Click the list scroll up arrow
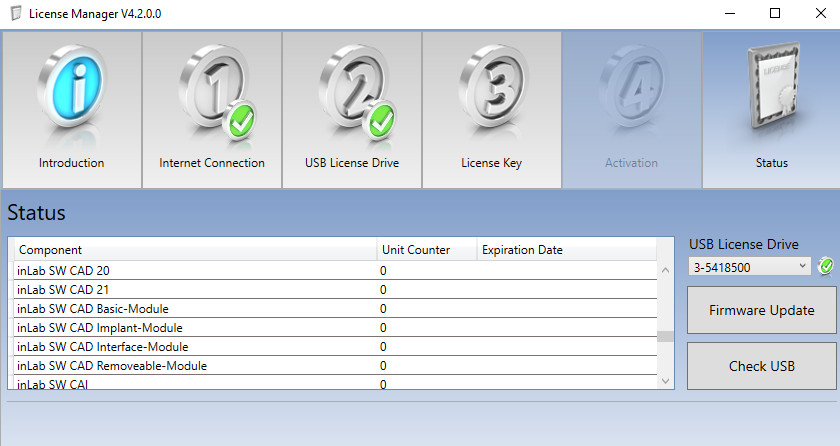 click(665, 270)
